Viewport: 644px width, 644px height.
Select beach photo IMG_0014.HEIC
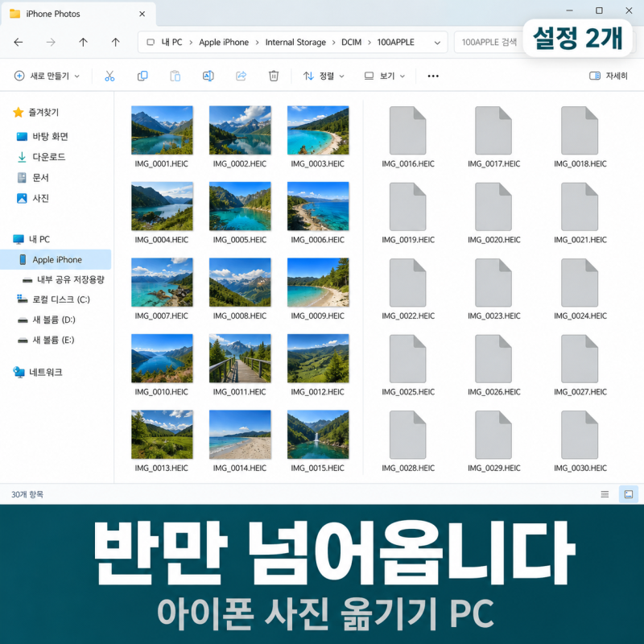(x=240, y=434)
